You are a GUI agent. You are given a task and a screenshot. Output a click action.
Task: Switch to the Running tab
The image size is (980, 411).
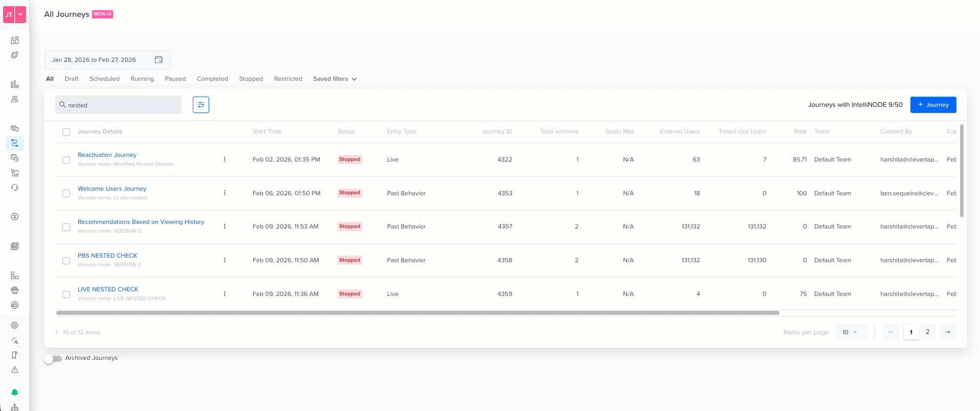[x=142, y=79]
